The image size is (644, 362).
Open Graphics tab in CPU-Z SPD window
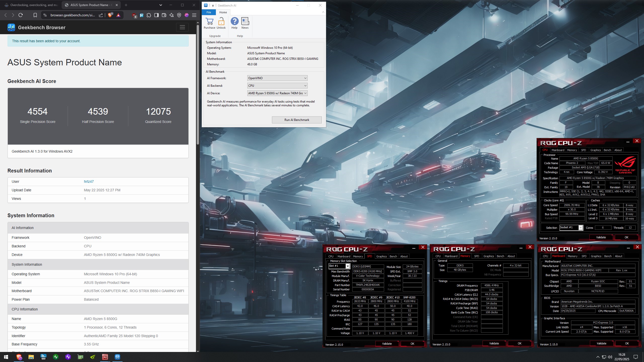[381, 256]
